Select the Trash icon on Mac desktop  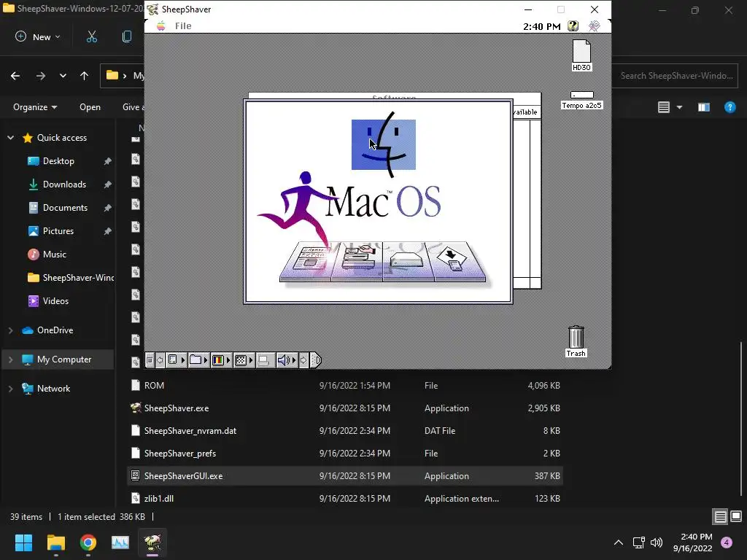tap(576, 341)
